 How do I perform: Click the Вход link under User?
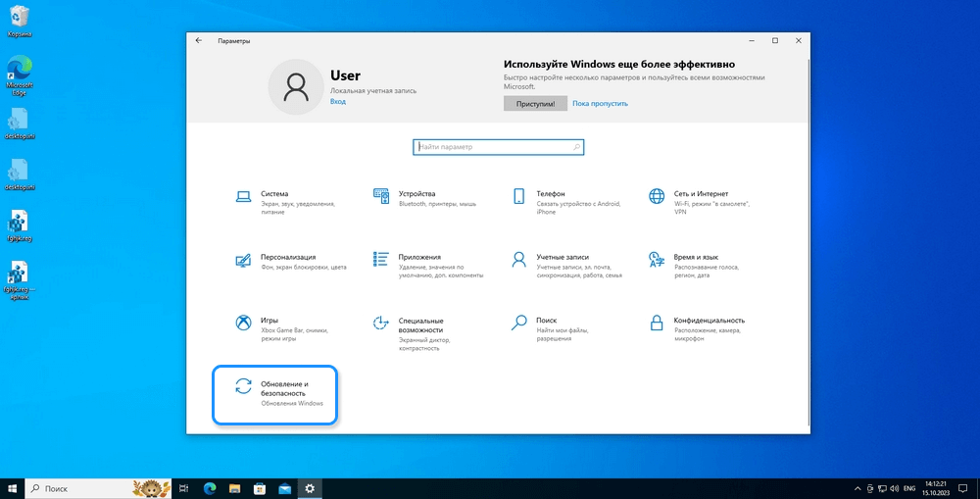(337, 101)
